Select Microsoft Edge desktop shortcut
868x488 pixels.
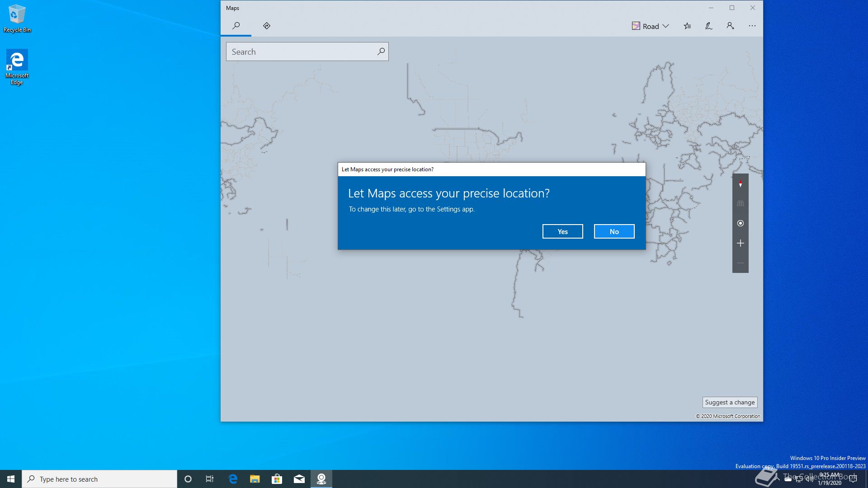17,67
